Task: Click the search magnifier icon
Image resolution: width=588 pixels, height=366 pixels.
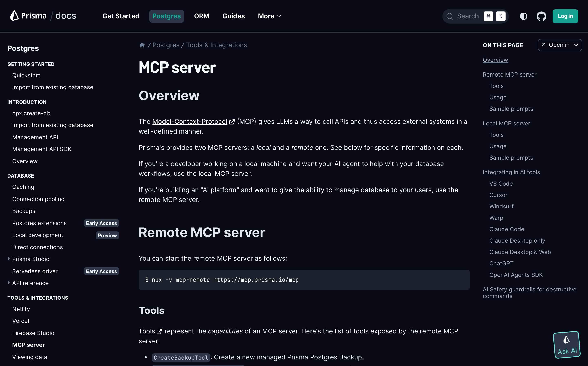Action: coord(450,16)
